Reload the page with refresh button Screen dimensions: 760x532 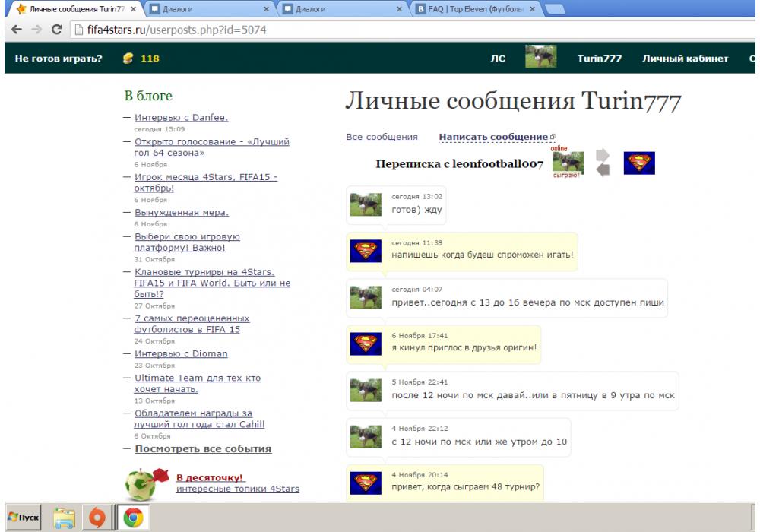pos(56,30)
